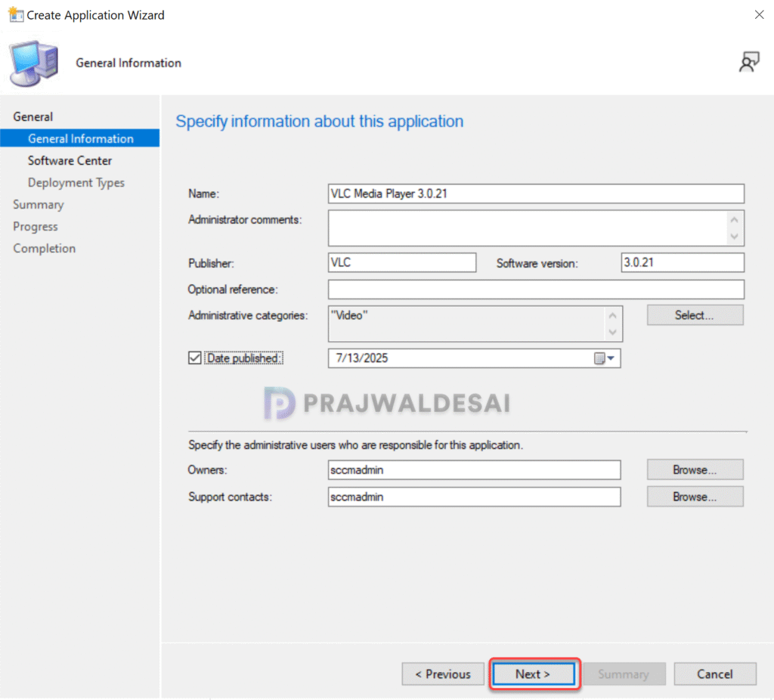Click the Publisher field containing VLC

pyautogui.click(x=402, y=262)
